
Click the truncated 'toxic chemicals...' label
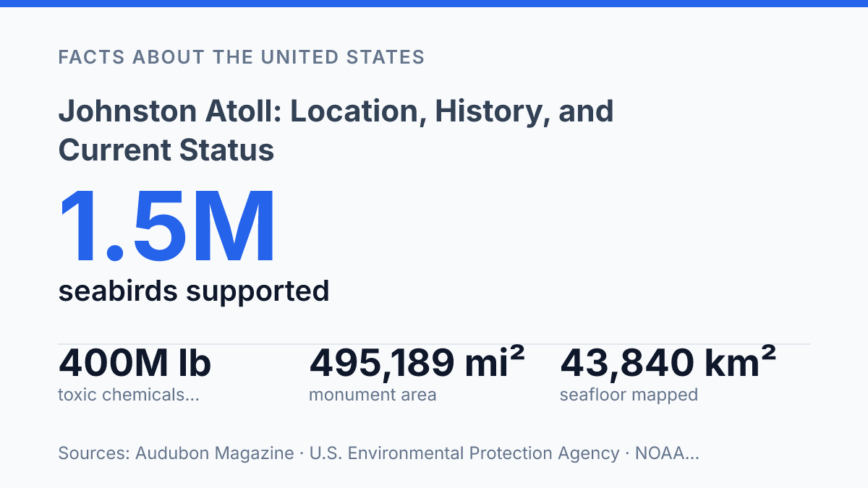(x=129, y=395)
